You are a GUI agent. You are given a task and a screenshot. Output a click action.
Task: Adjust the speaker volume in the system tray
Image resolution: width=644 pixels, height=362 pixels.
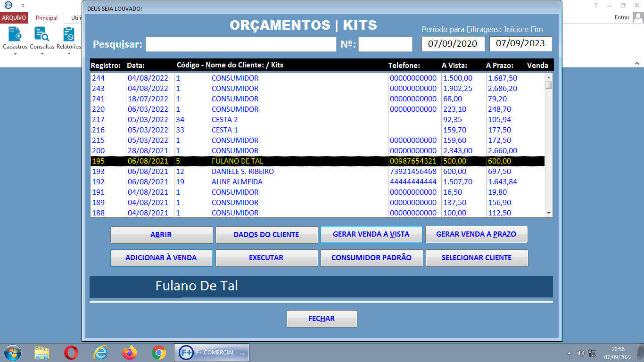point(581,352)
